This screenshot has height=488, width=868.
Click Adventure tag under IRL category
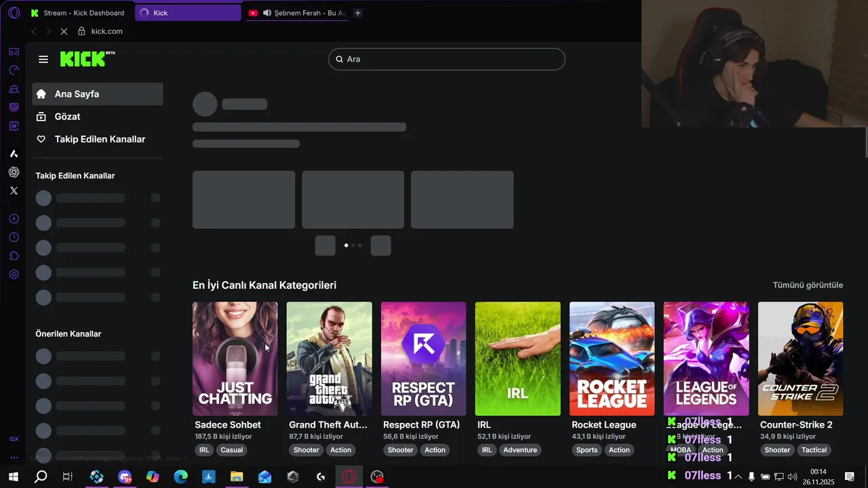tap(520, 450)
